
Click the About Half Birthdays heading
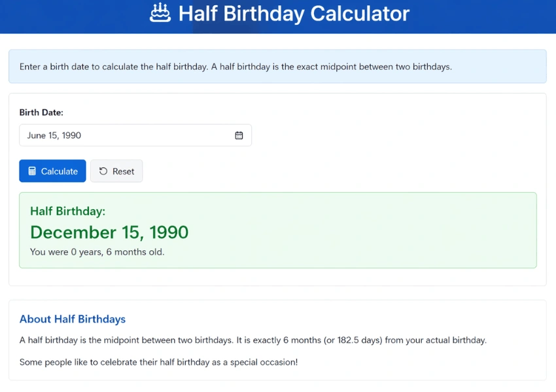pyautogui.click(x=72, y=319)
